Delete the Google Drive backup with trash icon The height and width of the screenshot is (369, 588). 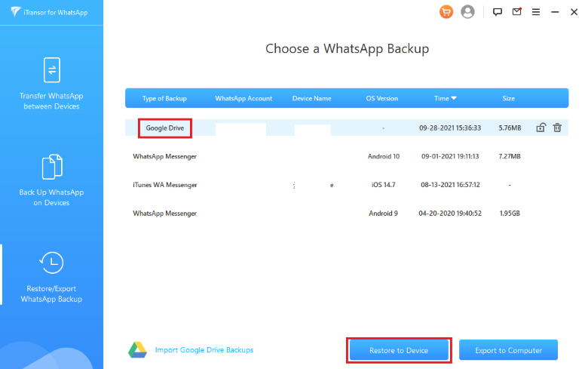[557, 128]
